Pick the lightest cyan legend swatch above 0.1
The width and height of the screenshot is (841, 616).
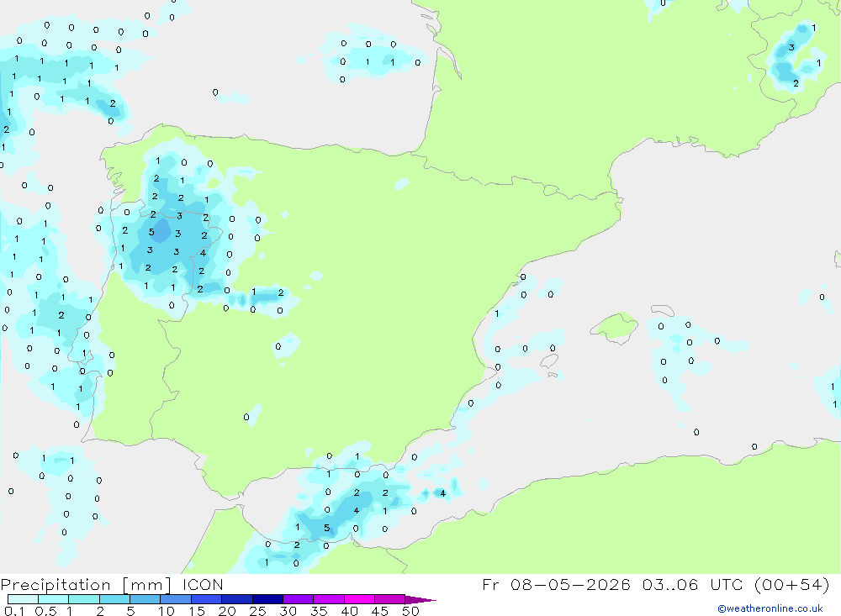(23, 599)
